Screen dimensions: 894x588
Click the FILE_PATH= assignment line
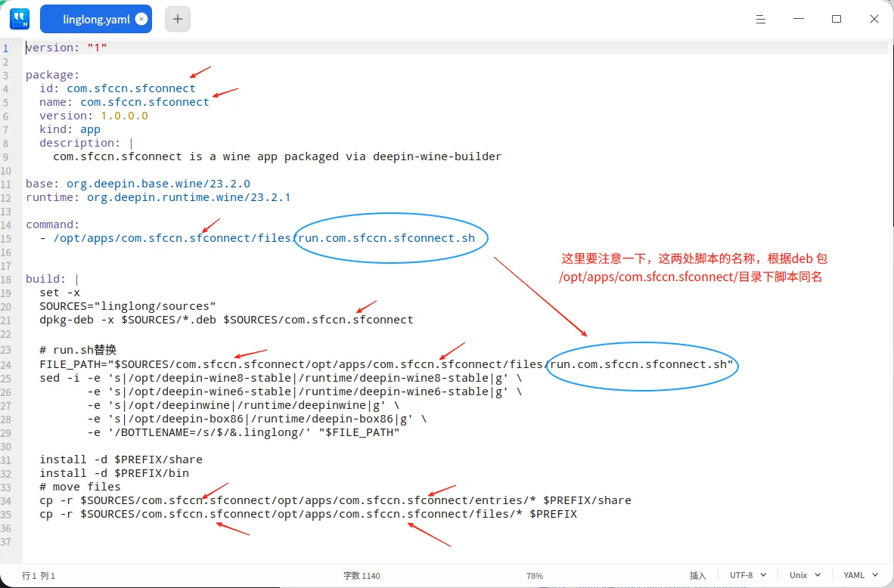pyautogui.click(x=386, y=364)
